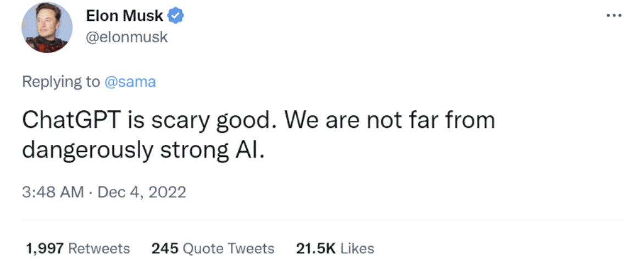Open the Quote Tweets label
This screenshot has width=644, height=260.
228,248
